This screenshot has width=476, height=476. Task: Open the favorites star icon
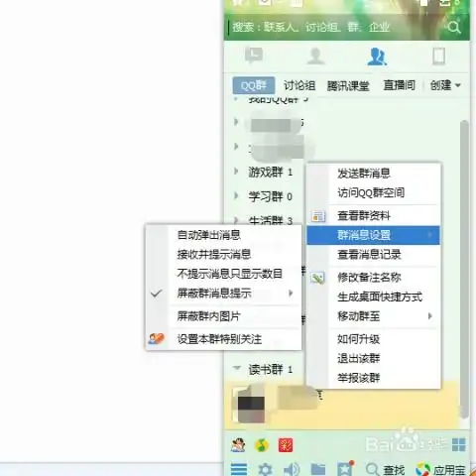tap(345, 468)
